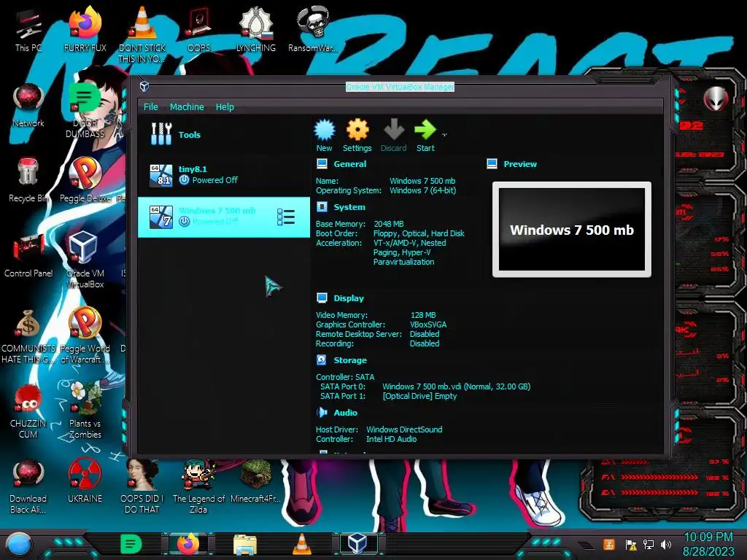Click the Boot Order value line
This screenshot has height=560, width=747.
[x=419, y=233]
